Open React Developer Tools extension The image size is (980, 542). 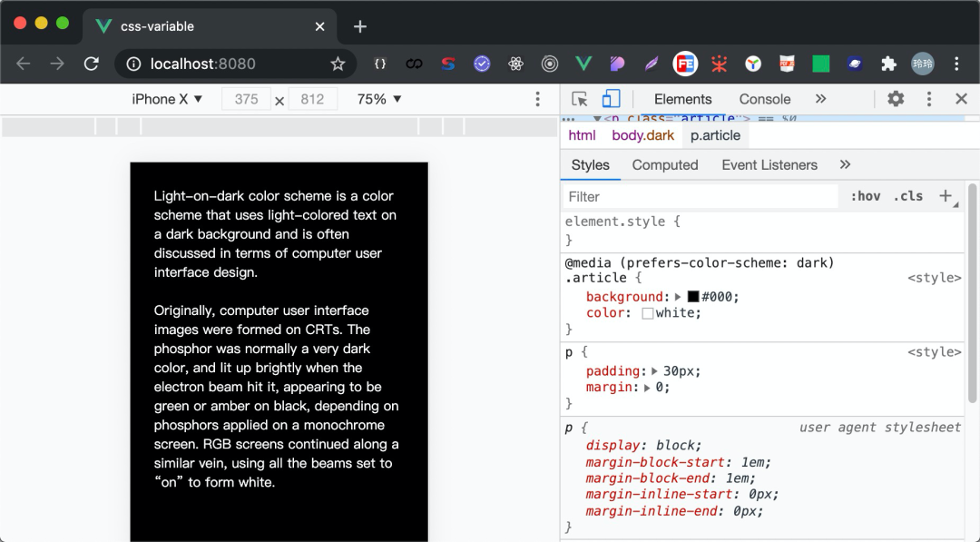click(515, 64)
